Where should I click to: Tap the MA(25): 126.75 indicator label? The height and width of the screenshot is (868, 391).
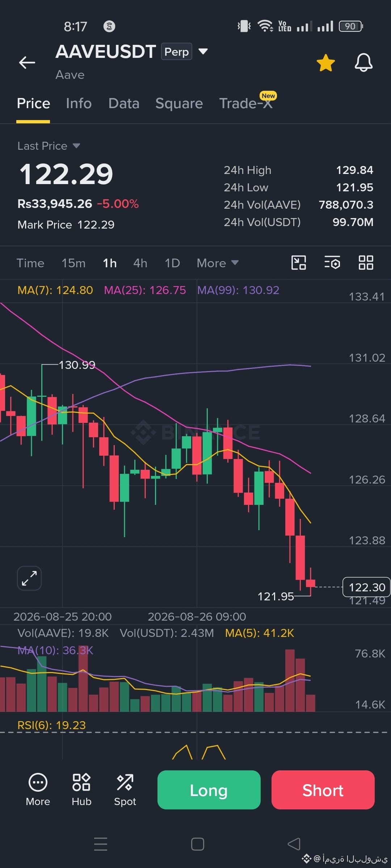click(x=145, y=290)
